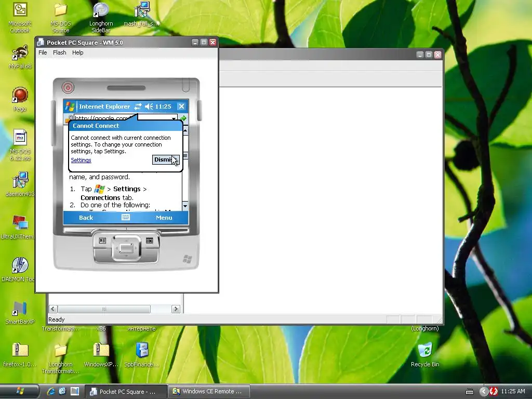Open Microsoft Outlook desktop icon

20,17
